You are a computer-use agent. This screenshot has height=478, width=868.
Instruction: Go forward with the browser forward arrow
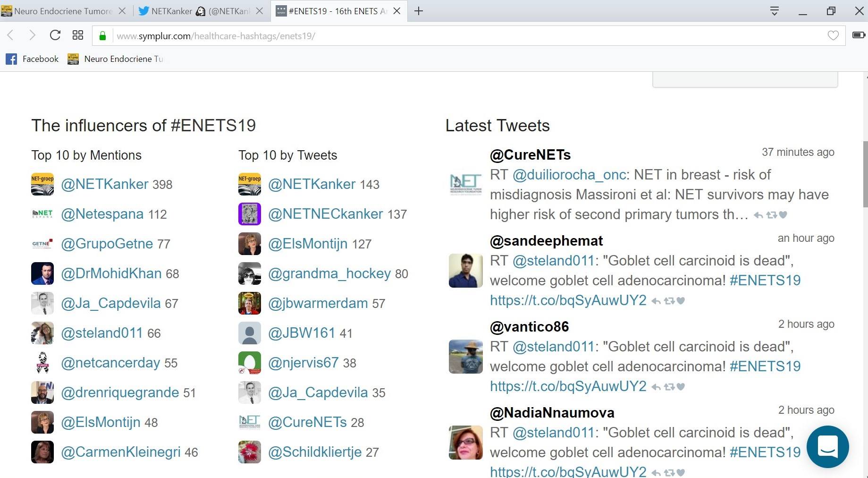click(x=32, y=35)
